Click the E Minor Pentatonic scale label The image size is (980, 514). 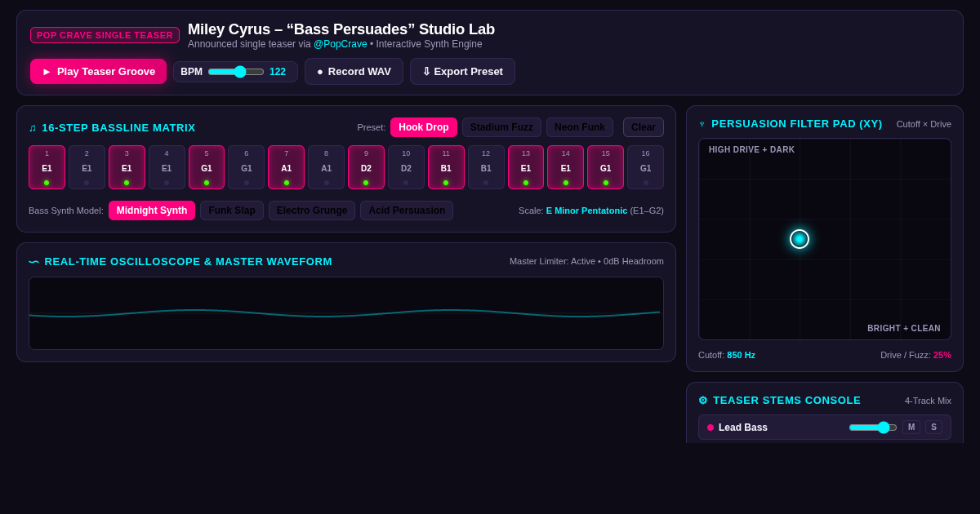tap(587, 210)
